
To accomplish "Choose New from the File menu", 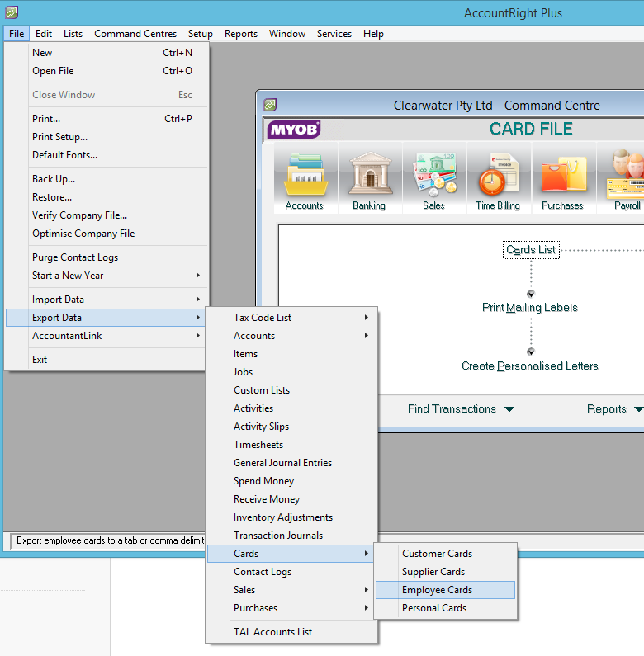I will click(x=107, y=53).
